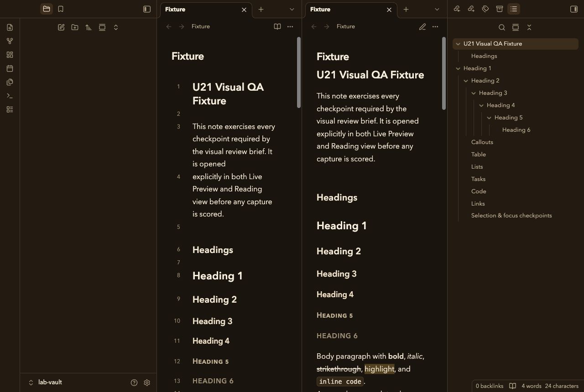Open the bookmarks tab icon
Viewport: 584px width, 392px height.
click(61, 9)
